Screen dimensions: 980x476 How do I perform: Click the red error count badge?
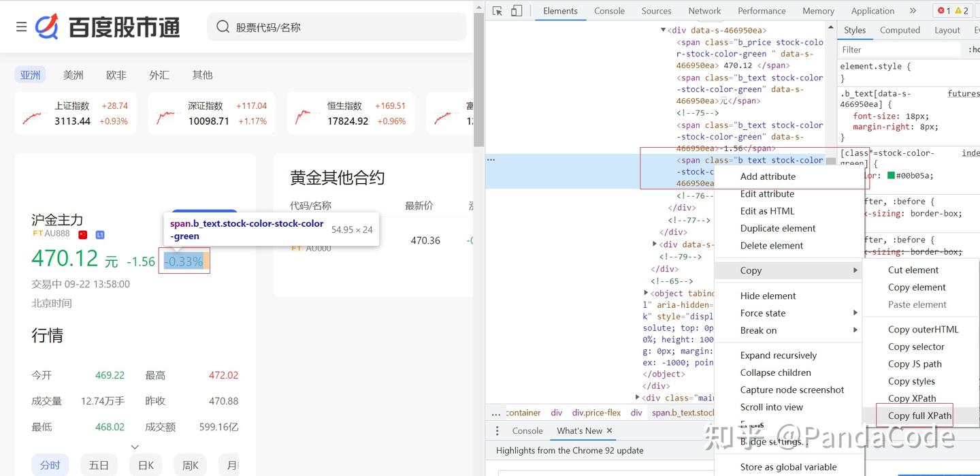tap(943, 11)
